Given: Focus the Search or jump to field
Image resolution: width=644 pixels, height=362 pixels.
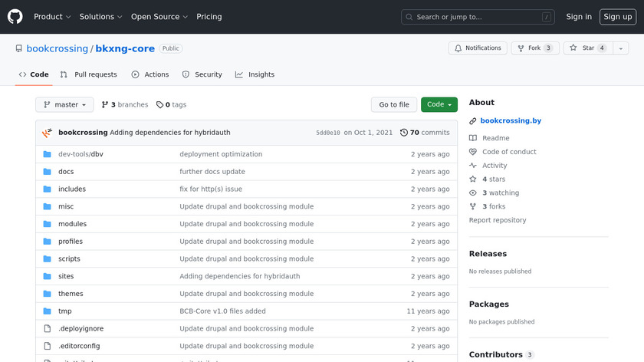Looking at the screenshot, I should 478,17.
